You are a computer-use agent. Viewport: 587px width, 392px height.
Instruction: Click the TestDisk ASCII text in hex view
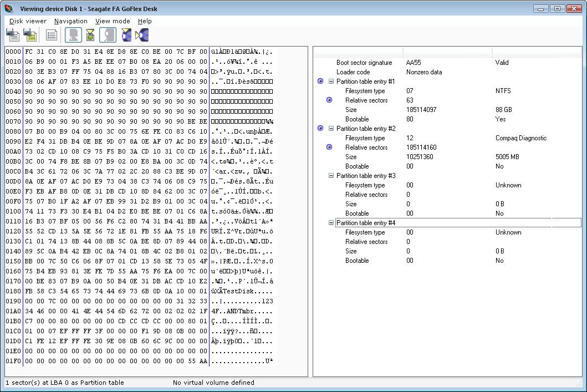[x=238, y=291]
